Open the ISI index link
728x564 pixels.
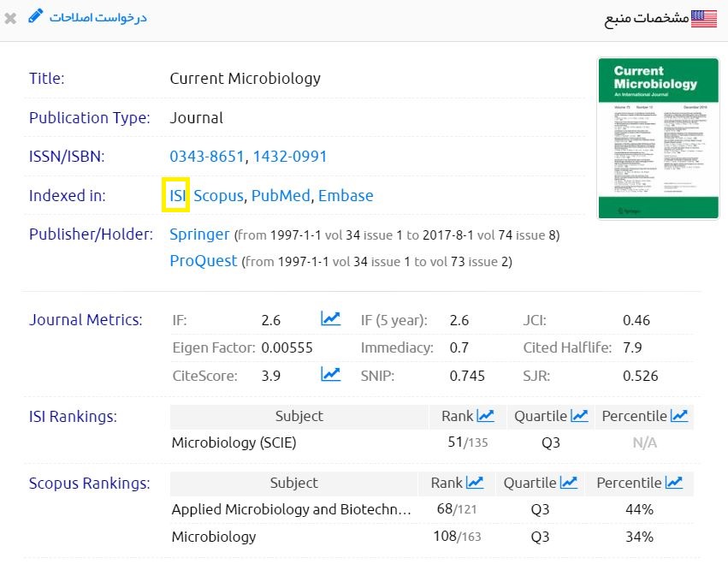click(177, 196)
